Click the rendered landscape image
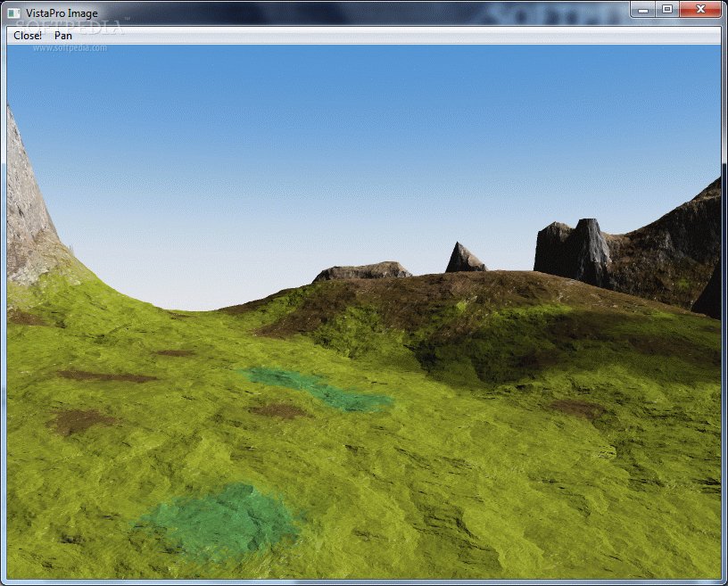This screenshot has width=728, height=586. click(364, 312)
